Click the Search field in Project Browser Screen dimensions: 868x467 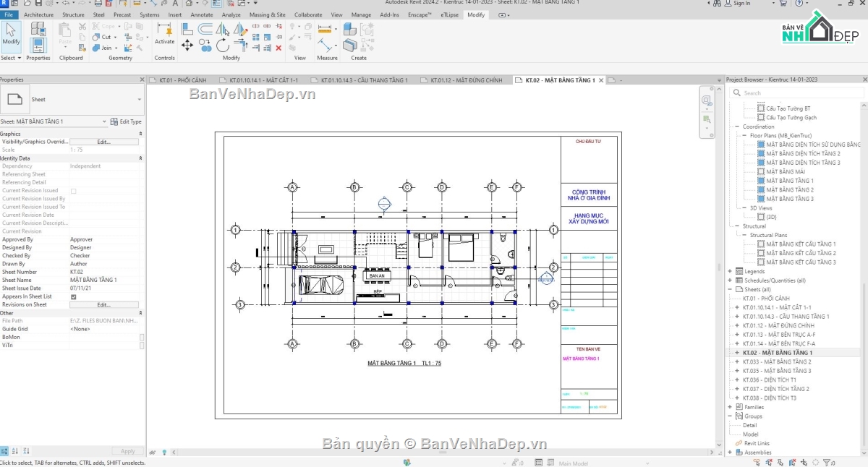[x=796, y=93]
